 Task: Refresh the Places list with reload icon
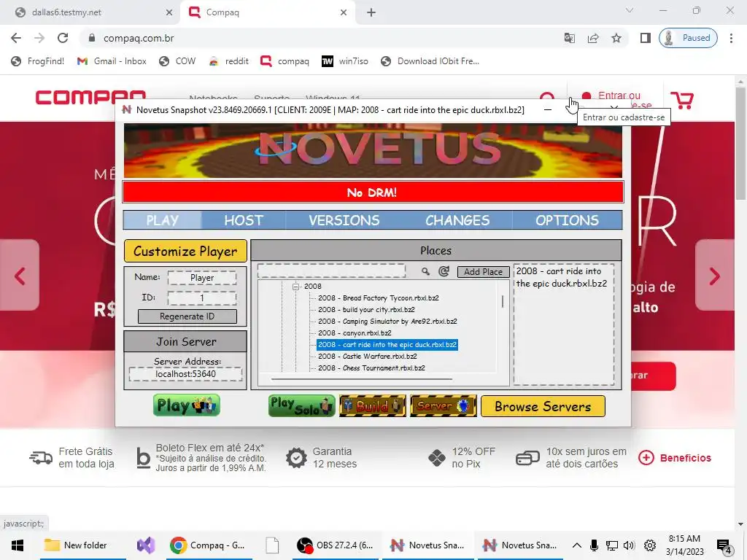point(444,271)
